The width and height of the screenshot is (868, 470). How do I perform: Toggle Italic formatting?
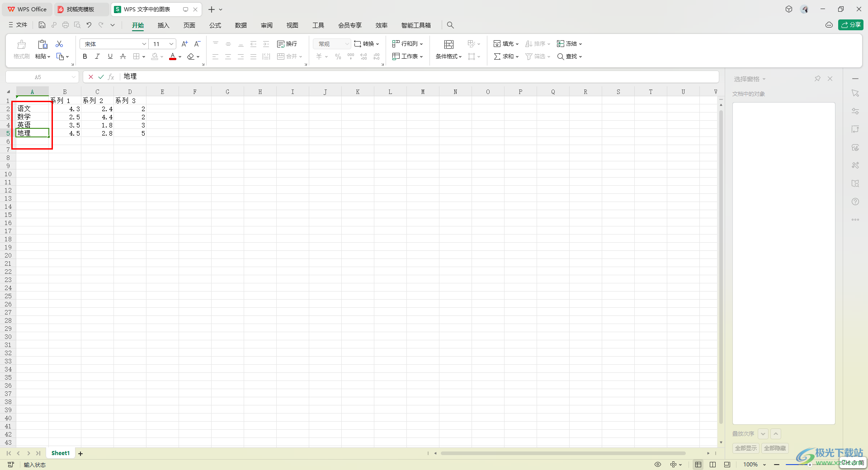tap(98, 56)
